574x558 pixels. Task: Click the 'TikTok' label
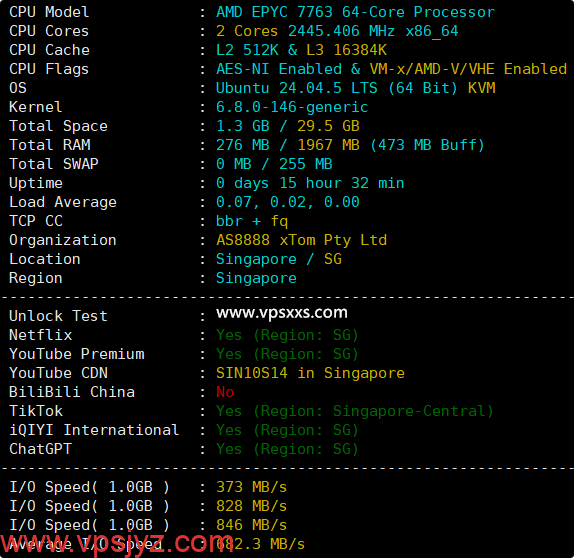(36, 411)
